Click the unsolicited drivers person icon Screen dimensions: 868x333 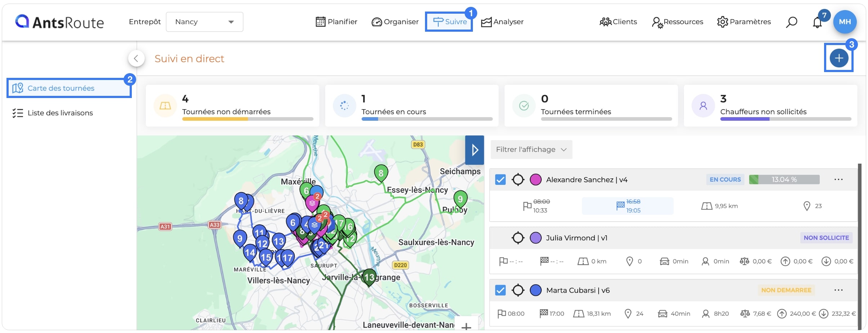coord(703,106)
